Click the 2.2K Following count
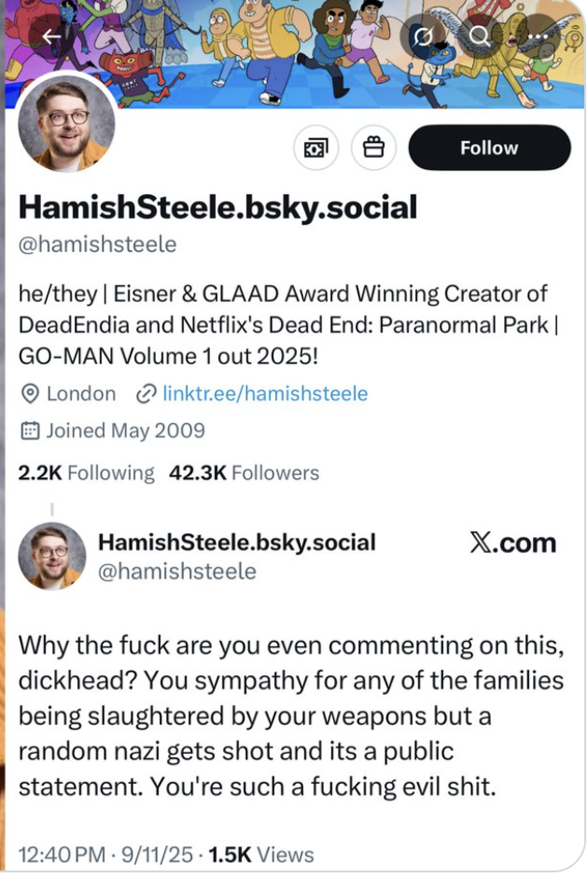Screen dimensions: 588x878 click(x=86, y=473)
